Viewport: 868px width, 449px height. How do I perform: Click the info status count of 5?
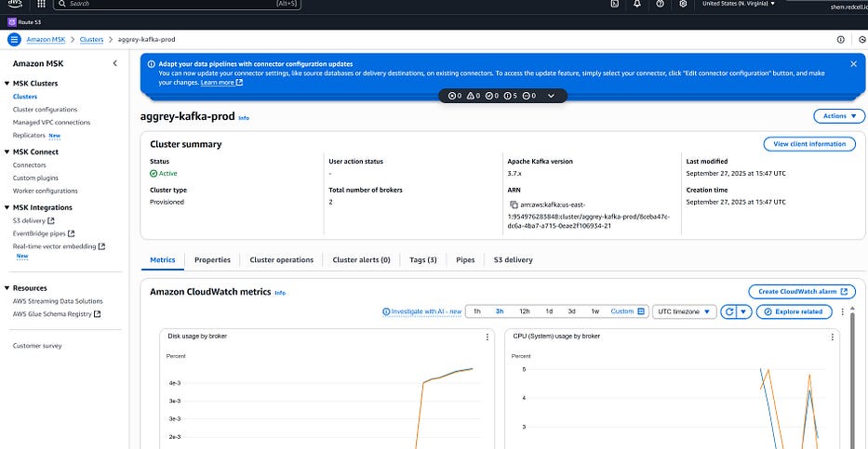click(x=511, y=96)
